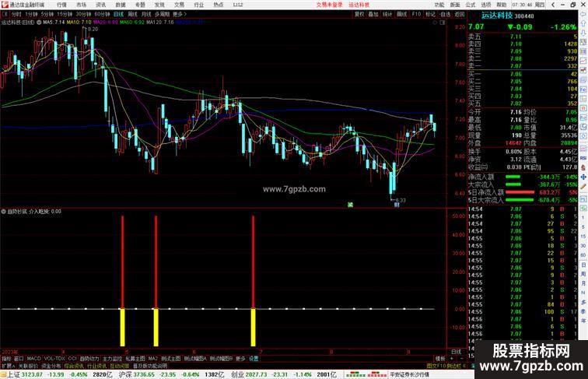This screenshot has width=588, height=379.
Task: Open the 行业资讯 tab
Action: pyautogui.click(x=96, y=366)
